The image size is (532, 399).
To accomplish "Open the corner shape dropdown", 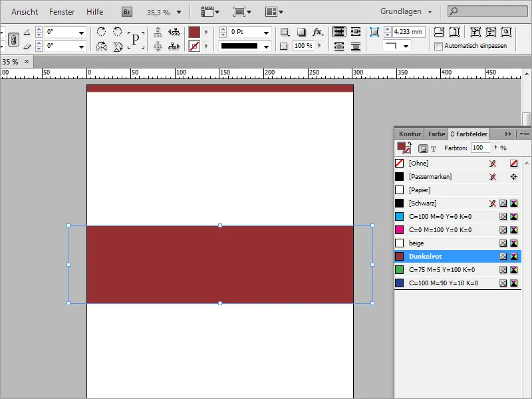I will 406,46.
